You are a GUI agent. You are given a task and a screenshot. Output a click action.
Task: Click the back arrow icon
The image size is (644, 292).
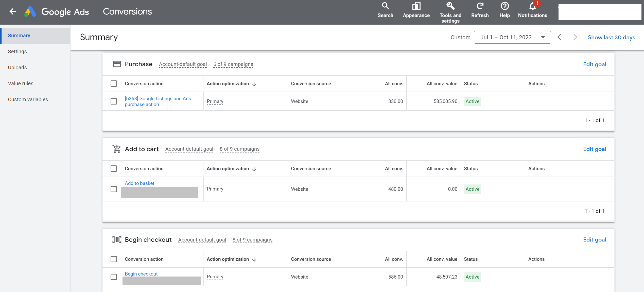tap(13, 11)
